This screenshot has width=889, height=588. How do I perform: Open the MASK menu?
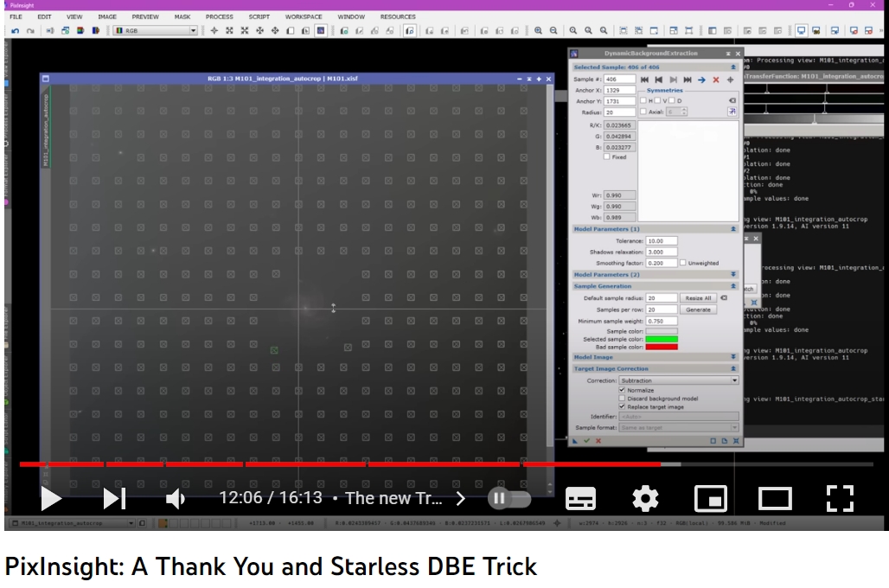(182, 17)
